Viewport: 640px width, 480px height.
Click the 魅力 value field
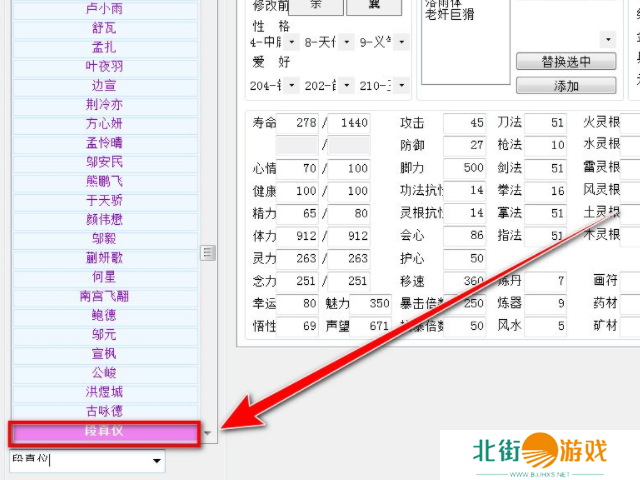click(x=371, y=303)
